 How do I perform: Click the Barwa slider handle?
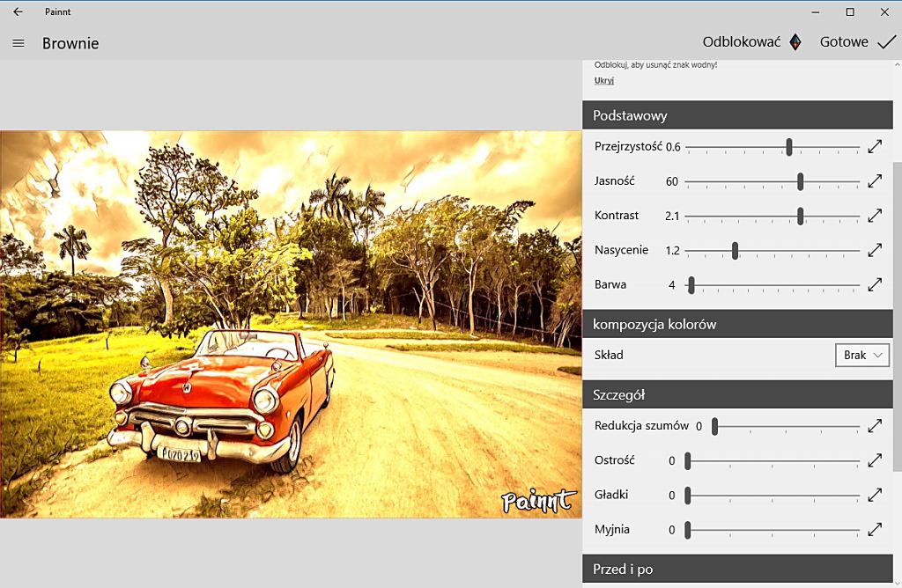[x=691, y=284]
